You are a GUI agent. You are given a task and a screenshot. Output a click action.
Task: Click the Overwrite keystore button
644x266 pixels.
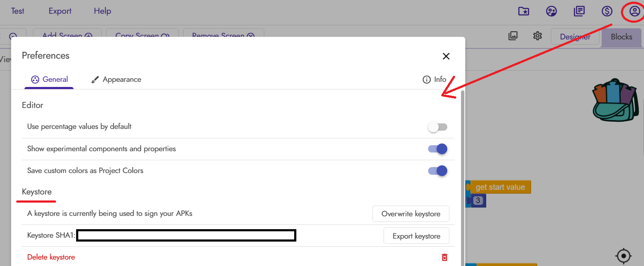(x=411, y=214)
